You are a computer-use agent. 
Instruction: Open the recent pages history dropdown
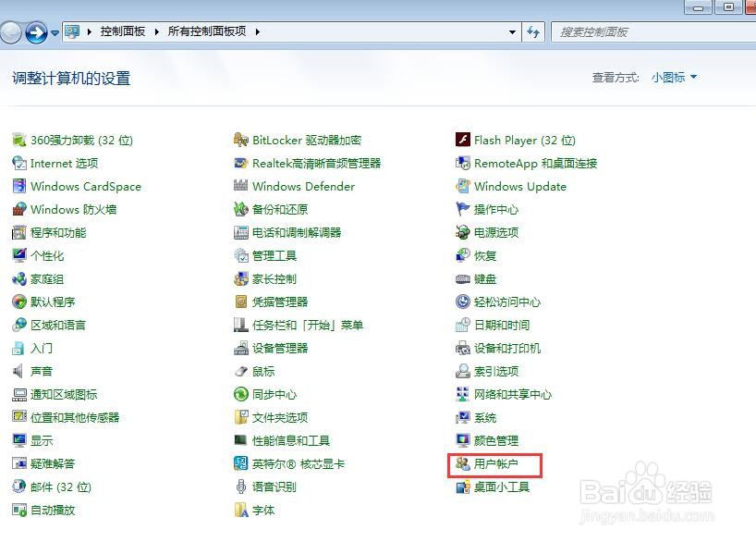tap(55, 31)
